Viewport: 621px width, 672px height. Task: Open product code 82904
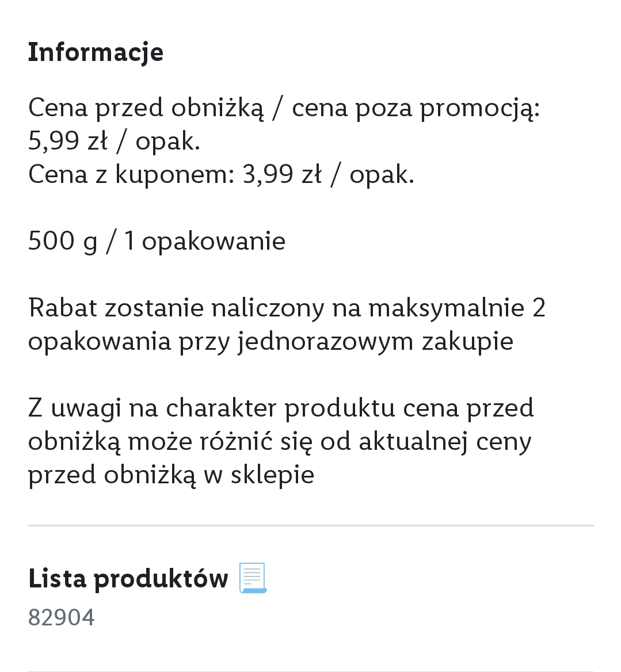pos(61,617)
